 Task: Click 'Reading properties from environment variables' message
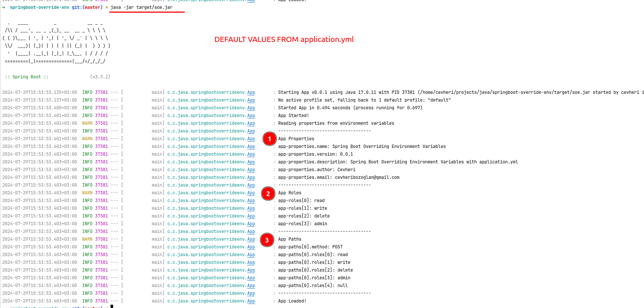pos(336,123)
